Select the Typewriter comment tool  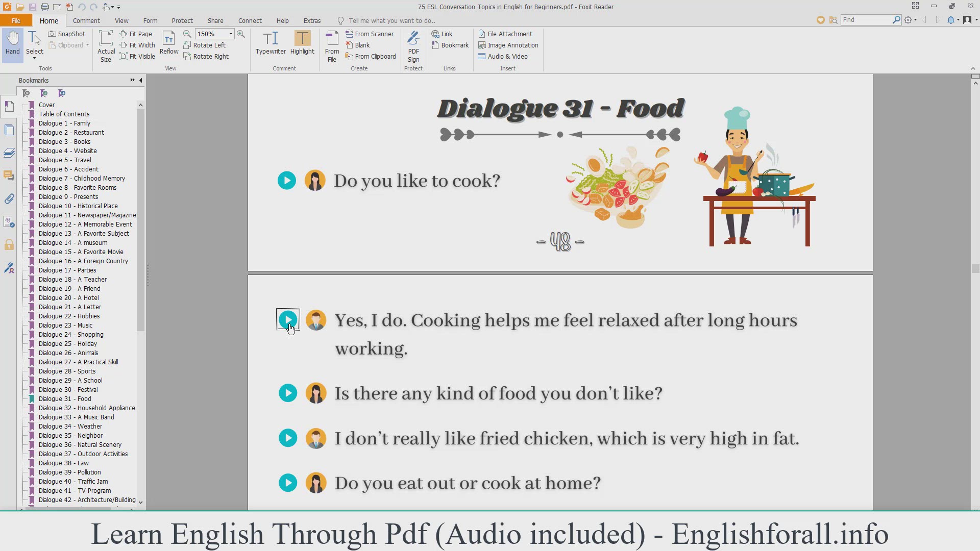(270, 43)
